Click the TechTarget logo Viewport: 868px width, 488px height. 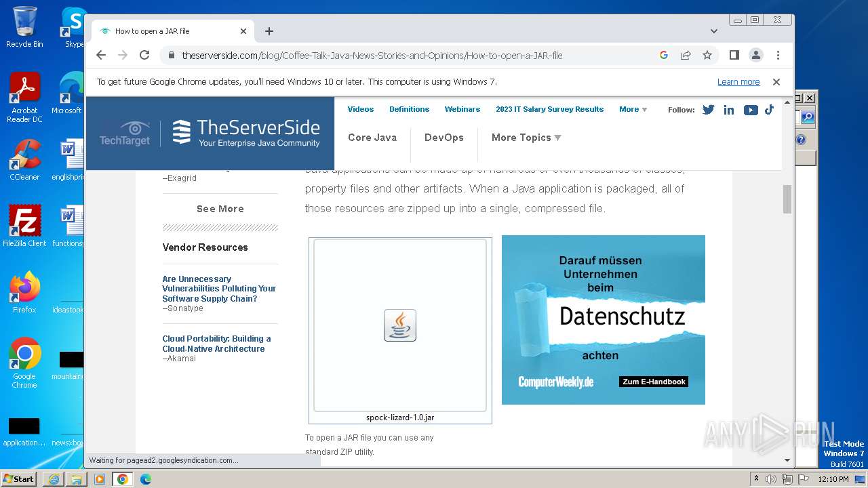pos(125,134)
